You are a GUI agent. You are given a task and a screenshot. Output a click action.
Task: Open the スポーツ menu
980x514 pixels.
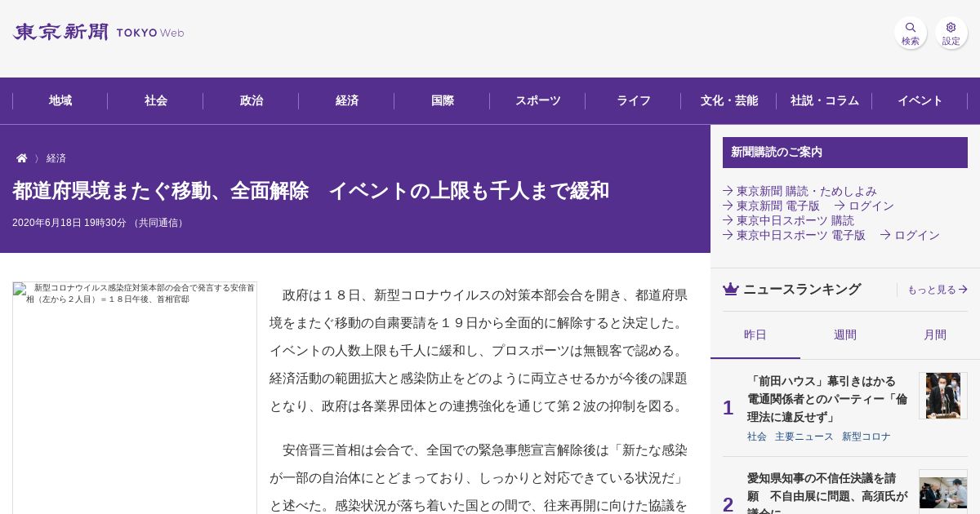[538, 101]
